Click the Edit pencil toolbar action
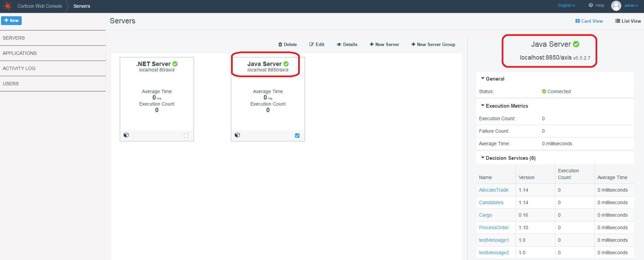This screenshot has width=644, height=260. click(317, 44)
